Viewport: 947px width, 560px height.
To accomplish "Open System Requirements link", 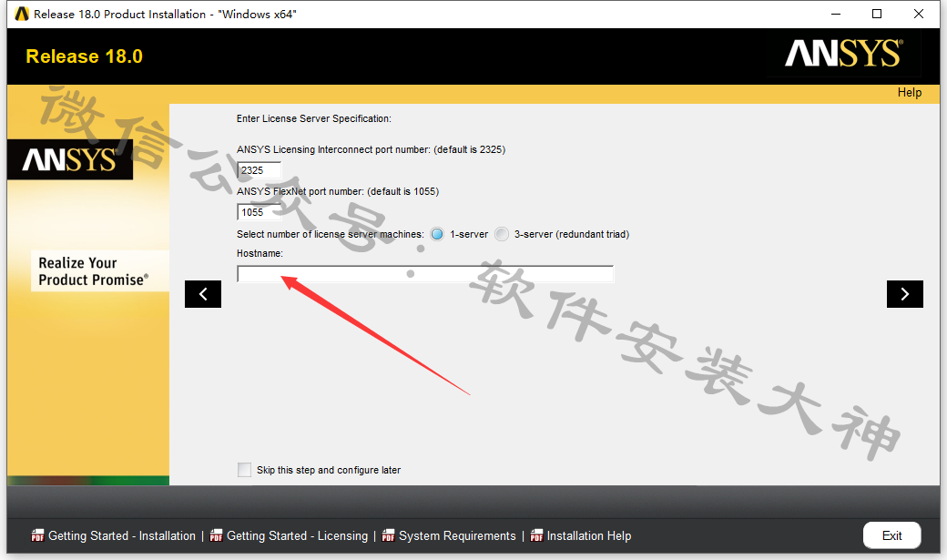I will tap(457, 535).
